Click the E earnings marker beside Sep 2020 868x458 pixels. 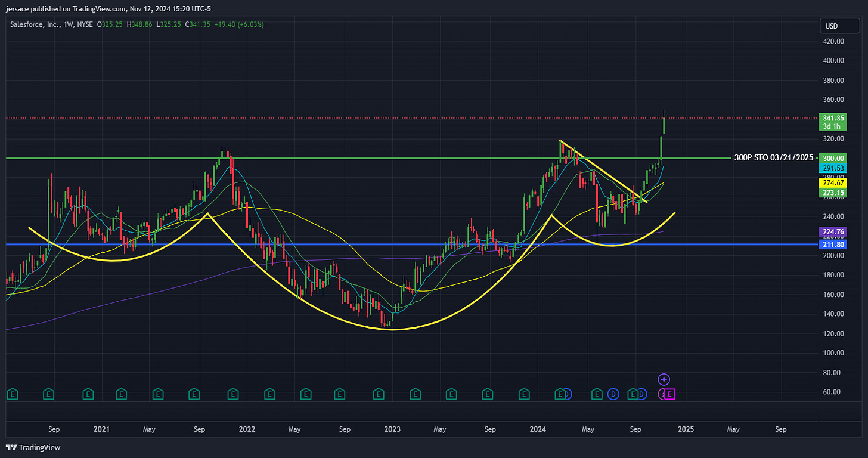[x=49, y=394]
